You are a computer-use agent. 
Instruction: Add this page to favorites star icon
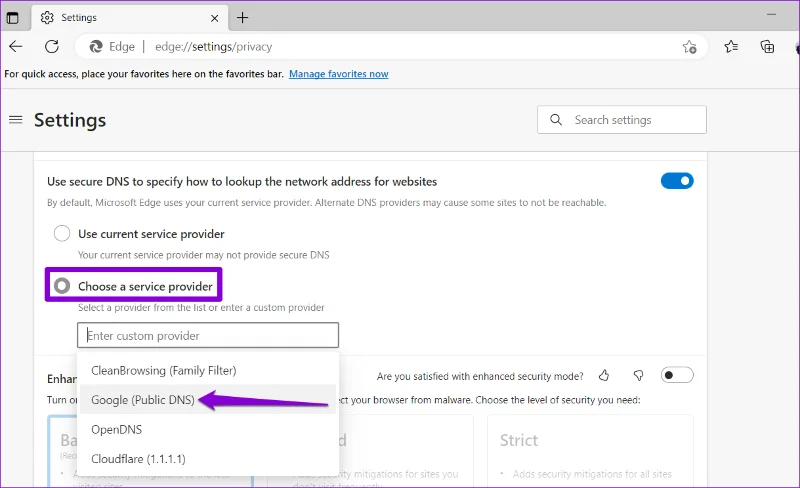(x=689, y=47)
